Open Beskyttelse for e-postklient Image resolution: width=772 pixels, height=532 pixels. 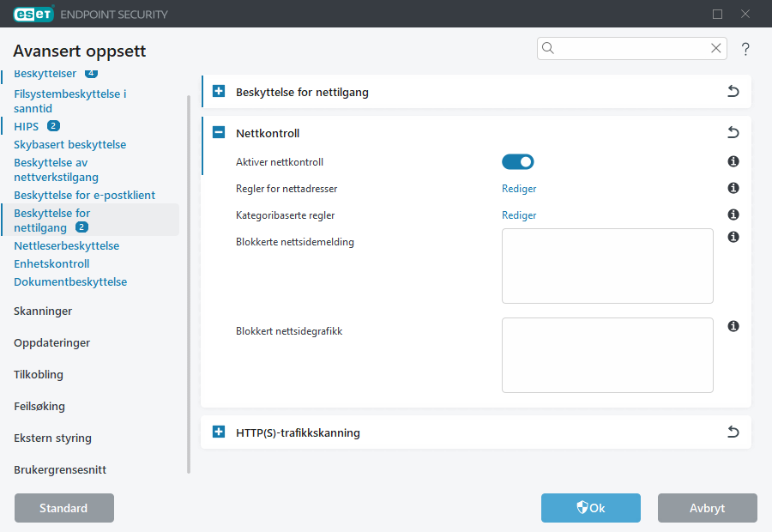[x=84, y=195]
